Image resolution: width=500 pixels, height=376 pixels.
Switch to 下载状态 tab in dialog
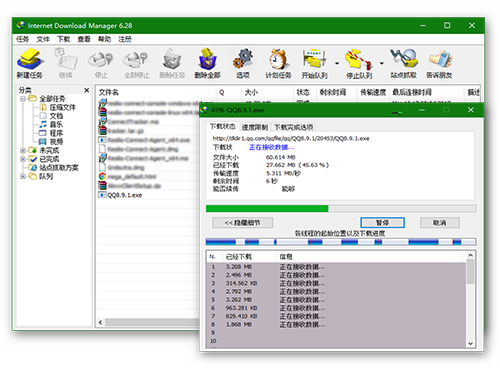[222, 127]
